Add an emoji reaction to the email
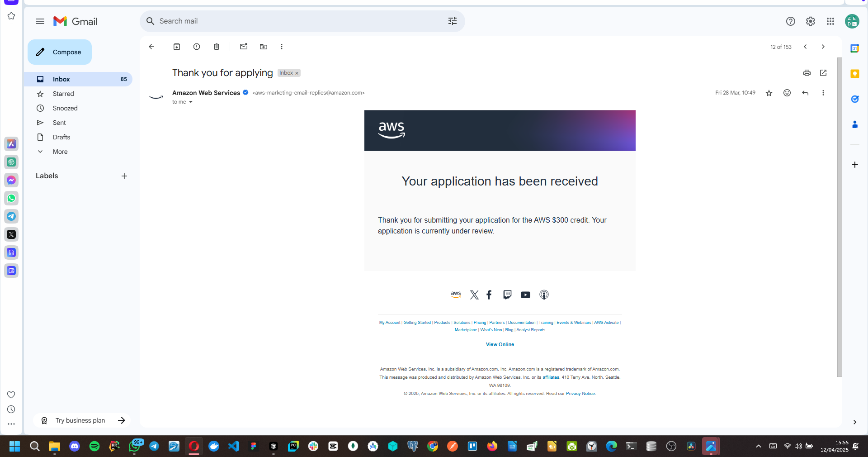 tap(787, 93)
